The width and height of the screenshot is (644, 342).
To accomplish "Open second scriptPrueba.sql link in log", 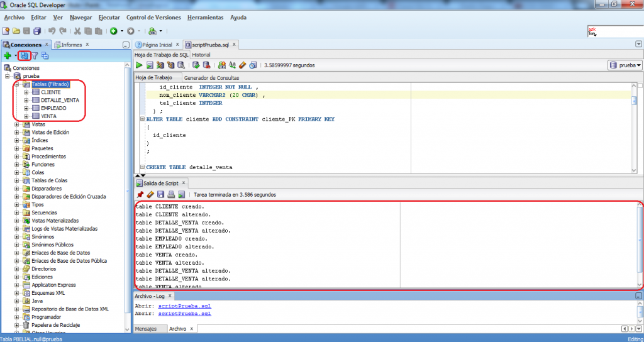I will 185,314.
